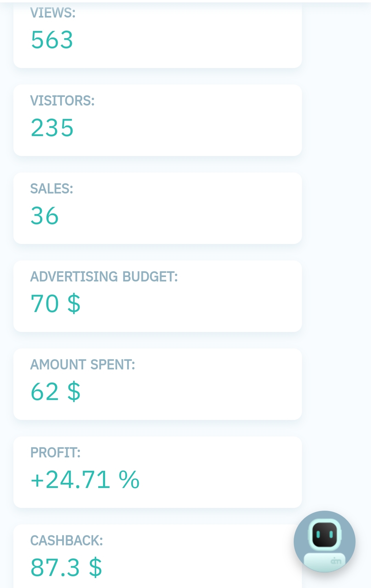Click the SALES label
Image resolution: width=371 pixels, height=588 pixels.
coord(52,189)
